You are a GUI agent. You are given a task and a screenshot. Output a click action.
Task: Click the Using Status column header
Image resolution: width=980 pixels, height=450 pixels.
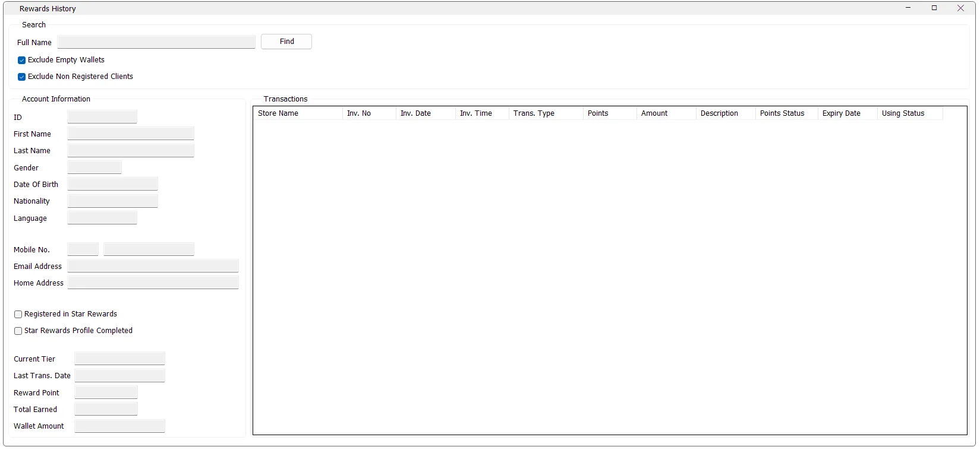pyautogui.click(x=910, y=113)
